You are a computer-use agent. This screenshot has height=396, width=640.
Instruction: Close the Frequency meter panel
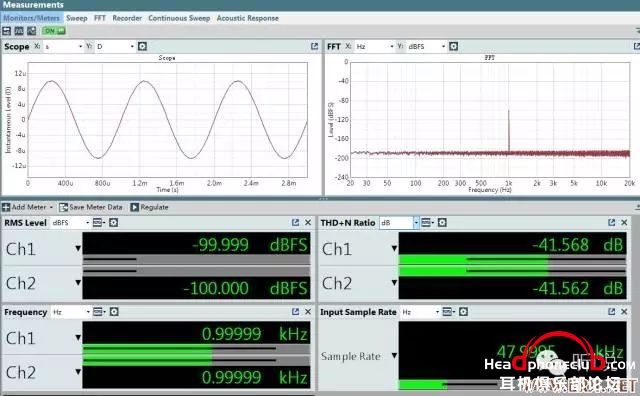308,311
